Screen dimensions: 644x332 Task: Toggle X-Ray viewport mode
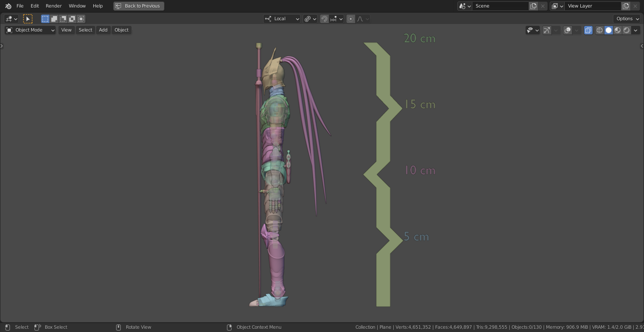(588, 30)
